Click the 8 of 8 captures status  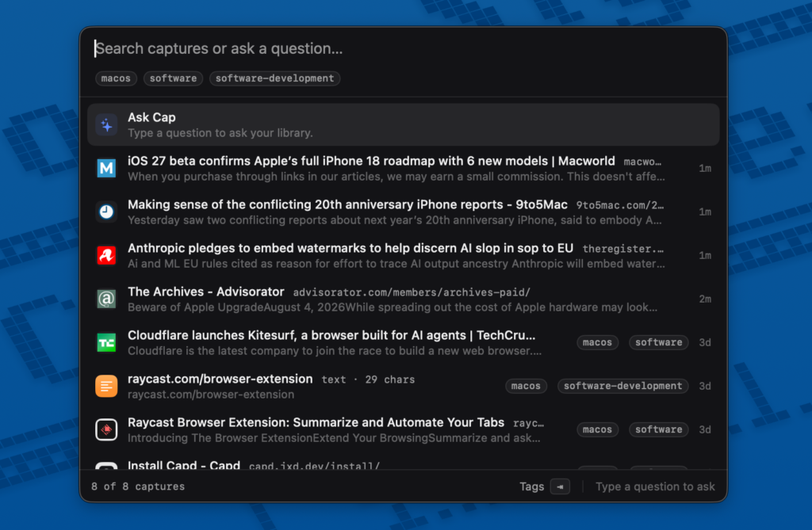click(x=138, y=486)
